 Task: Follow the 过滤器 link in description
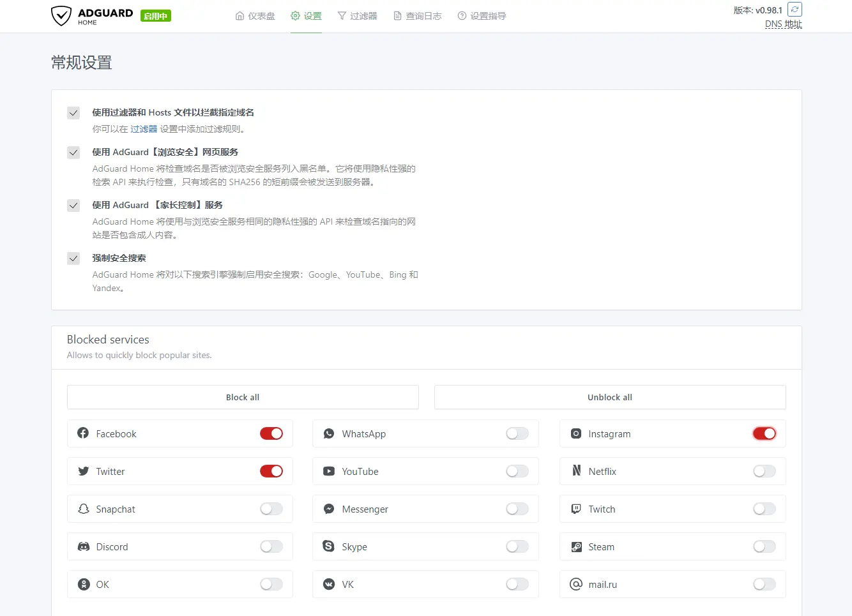coord(144,129)
